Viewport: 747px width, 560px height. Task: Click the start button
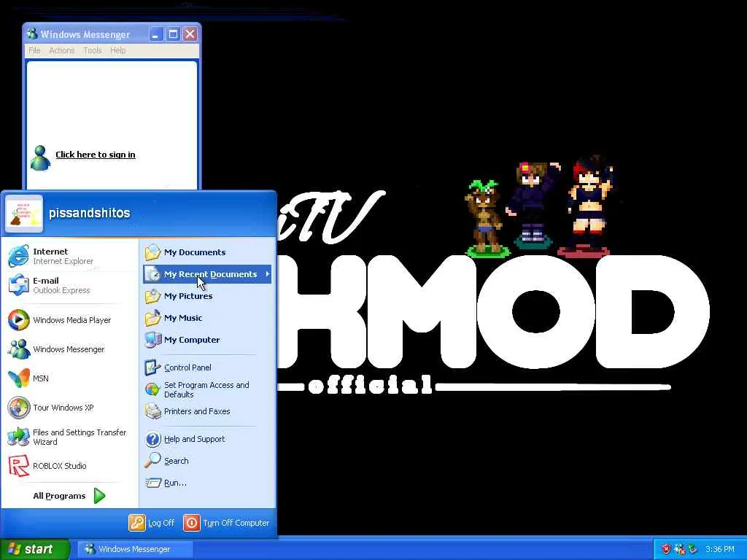coord(34,549)
